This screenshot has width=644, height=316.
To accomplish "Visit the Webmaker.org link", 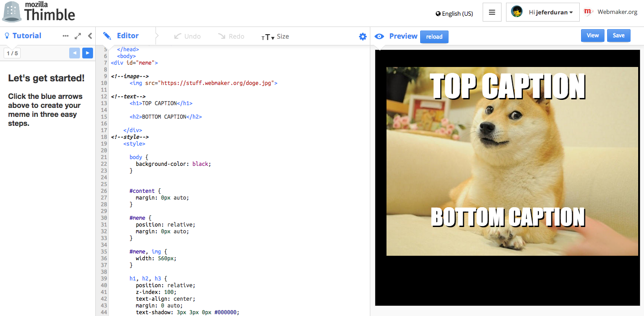I will tap(617, 12).
